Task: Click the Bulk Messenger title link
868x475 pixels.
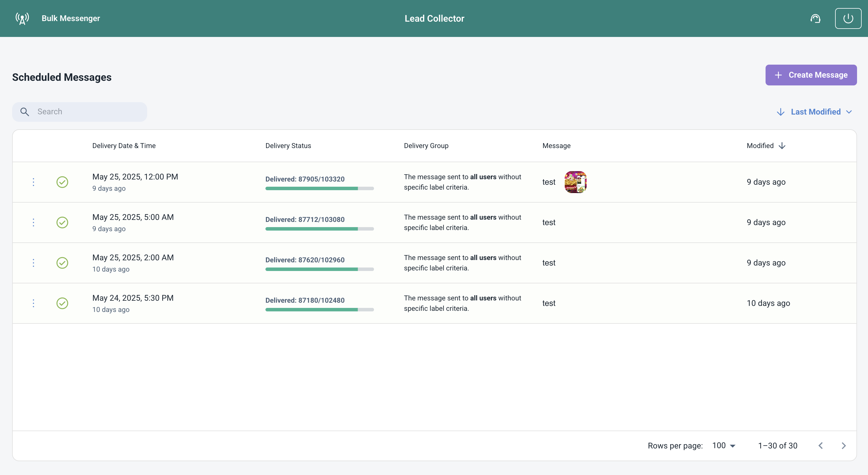Action: (x=71, y=18)
